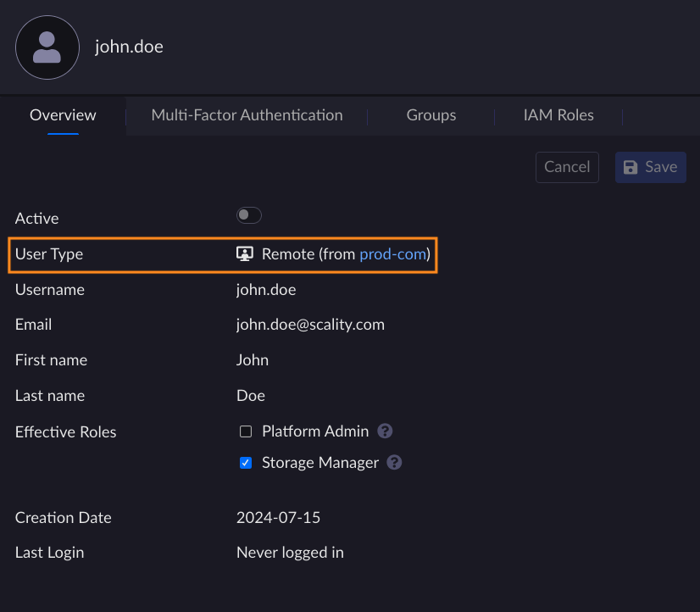Open the Multi-Factor Authentication tab

(x=247, y=115)
